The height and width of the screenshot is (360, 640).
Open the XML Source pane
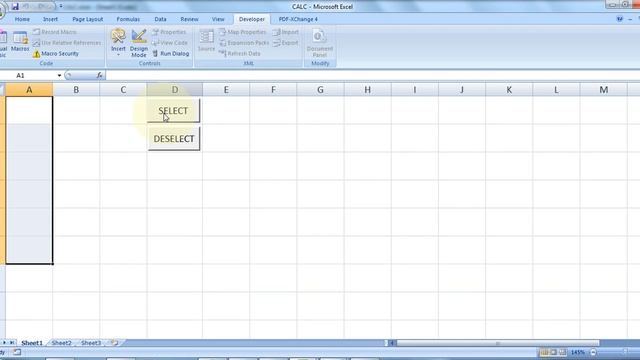point(206,41)
